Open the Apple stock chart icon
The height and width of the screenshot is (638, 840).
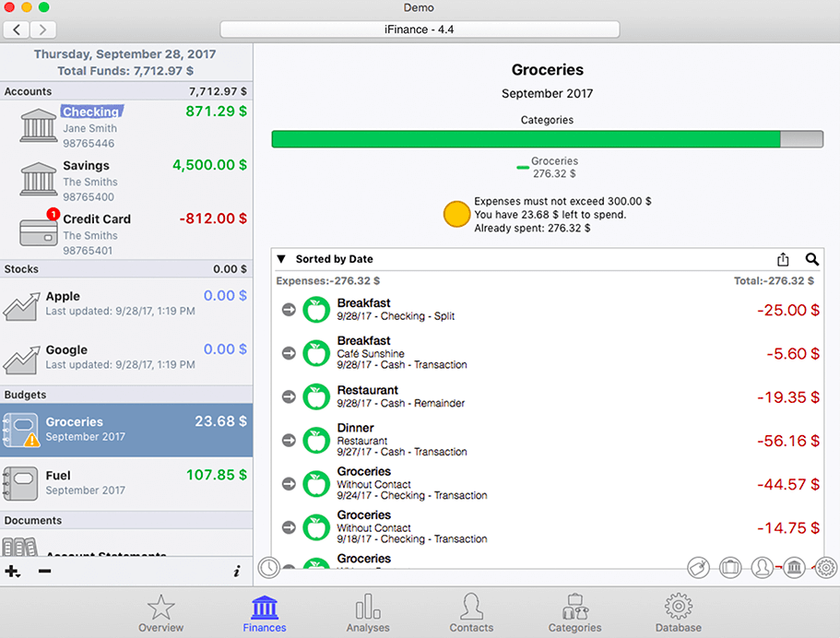tap(21, 306)
